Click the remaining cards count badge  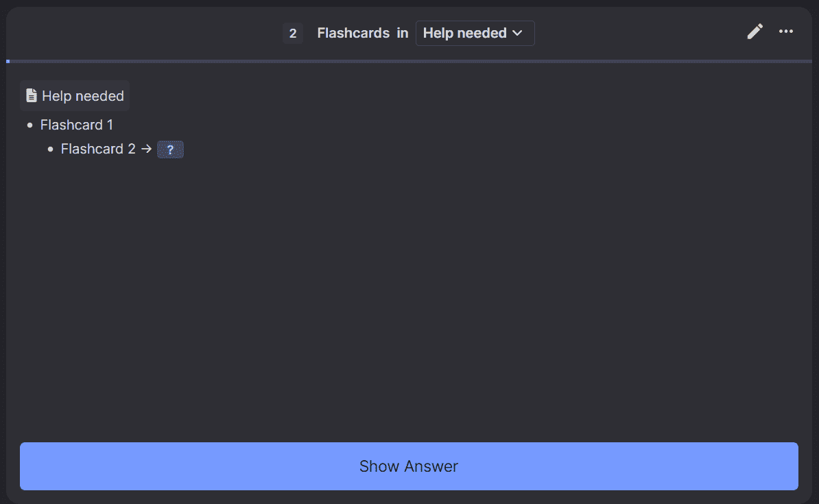tap(292, 33)
